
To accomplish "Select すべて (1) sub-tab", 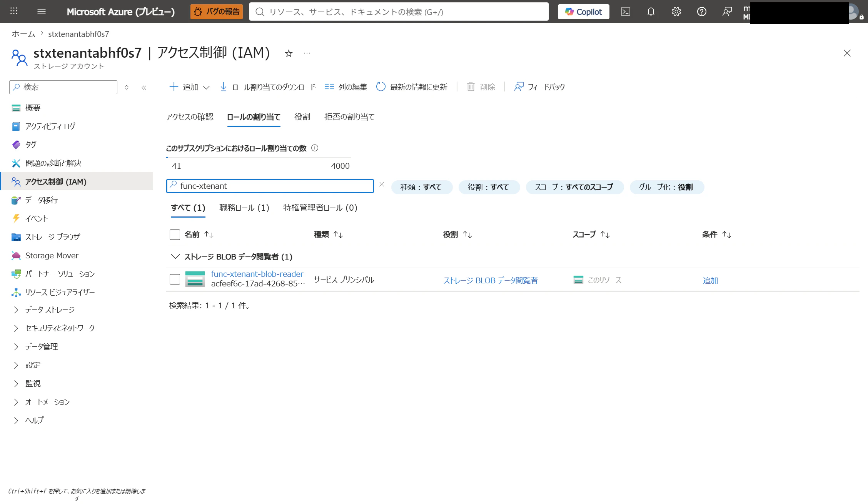I will 188,208.
